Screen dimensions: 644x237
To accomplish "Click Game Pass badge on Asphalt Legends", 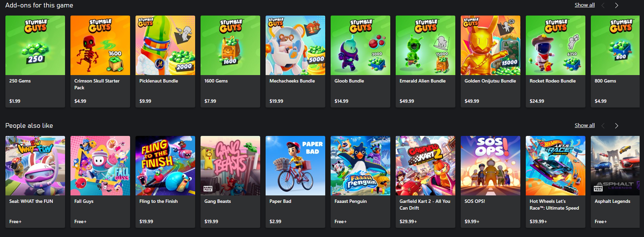I will coord(598,189).
